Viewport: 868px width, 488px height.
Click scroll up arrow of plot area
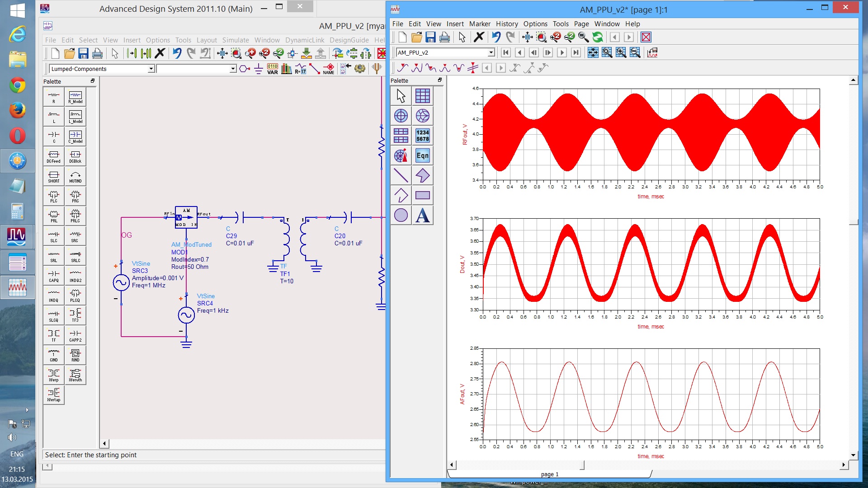(853, 80)
